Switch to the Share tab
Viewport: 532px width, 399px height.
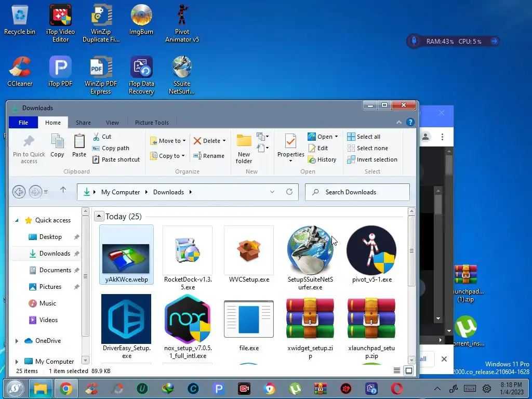click(x=83, y=123)
